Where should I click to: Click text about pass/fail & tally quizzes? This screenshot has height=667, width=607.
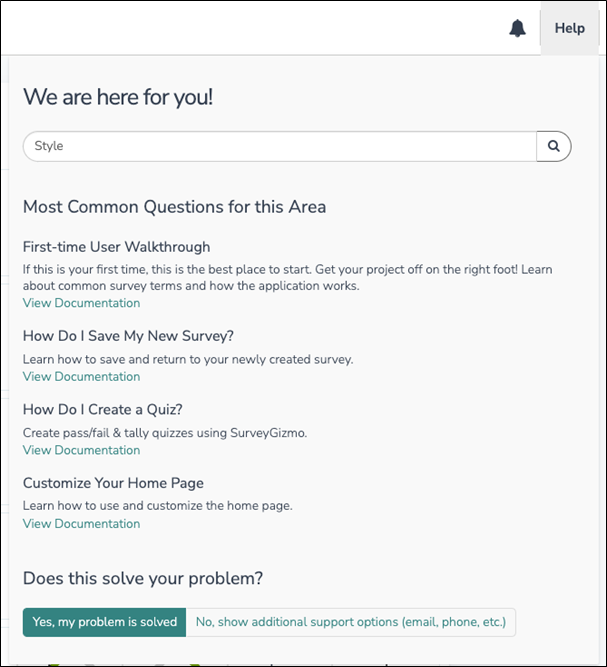tap(165, 433)
